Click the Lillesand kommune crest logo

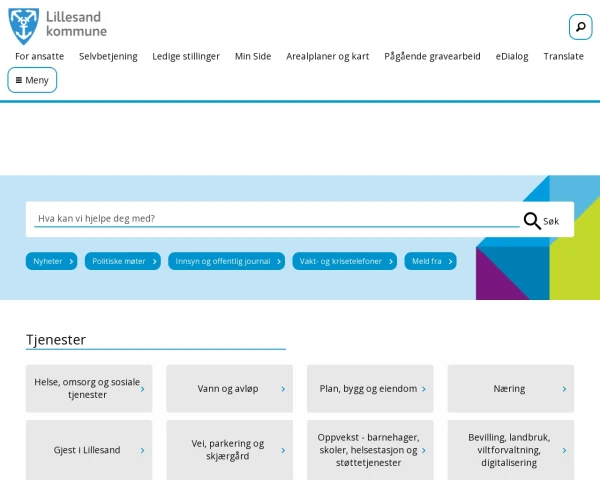point(23,26)
